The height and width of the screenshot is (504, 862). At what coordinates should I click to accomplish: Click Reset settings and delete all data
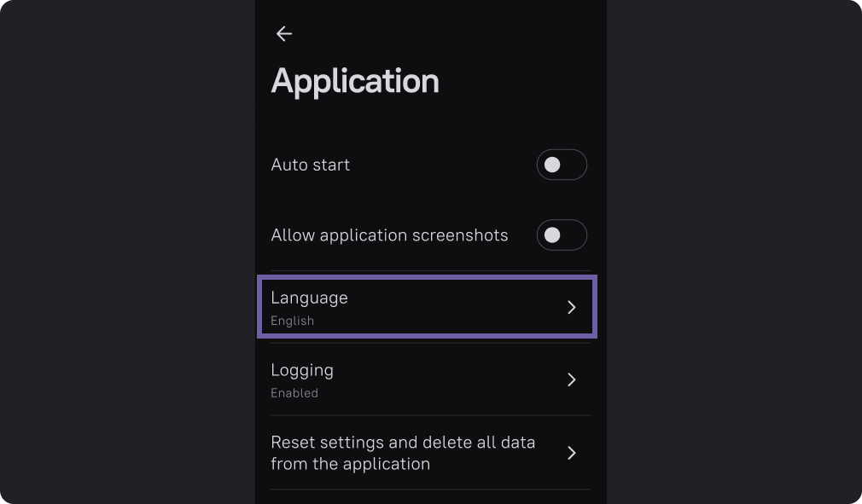pos(403,443)
